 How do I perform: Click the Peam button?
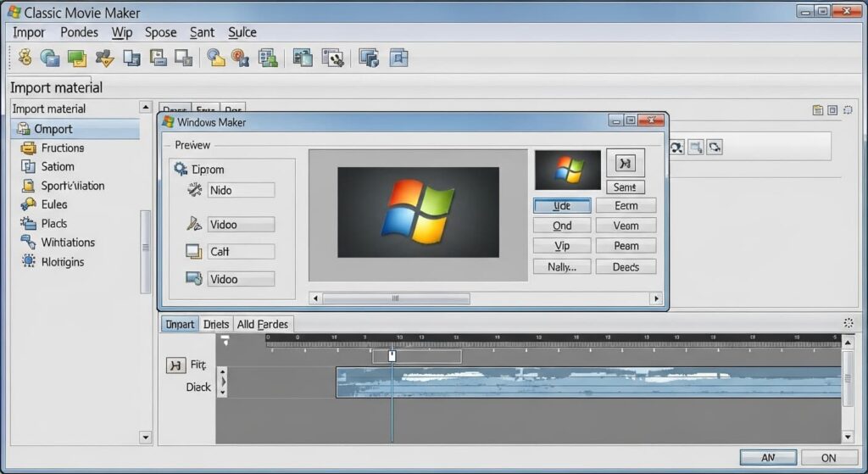click(x=626, y=245)
